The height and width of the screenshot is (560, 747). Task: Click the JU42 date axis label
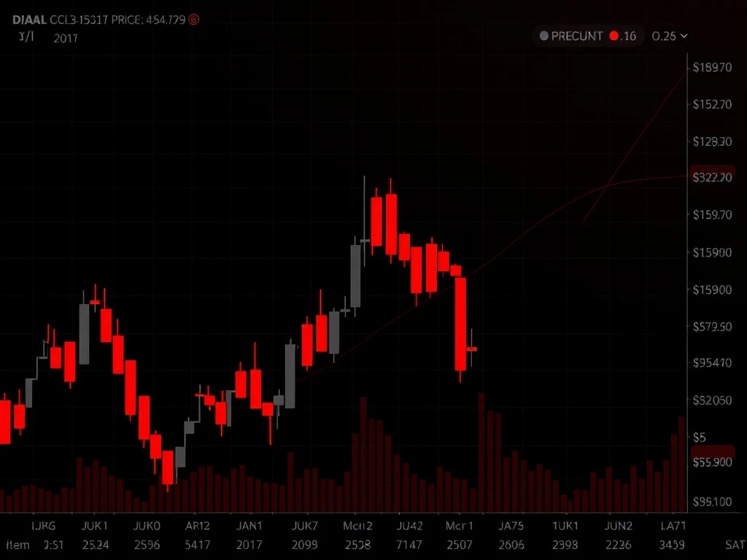tap(410, 526)
